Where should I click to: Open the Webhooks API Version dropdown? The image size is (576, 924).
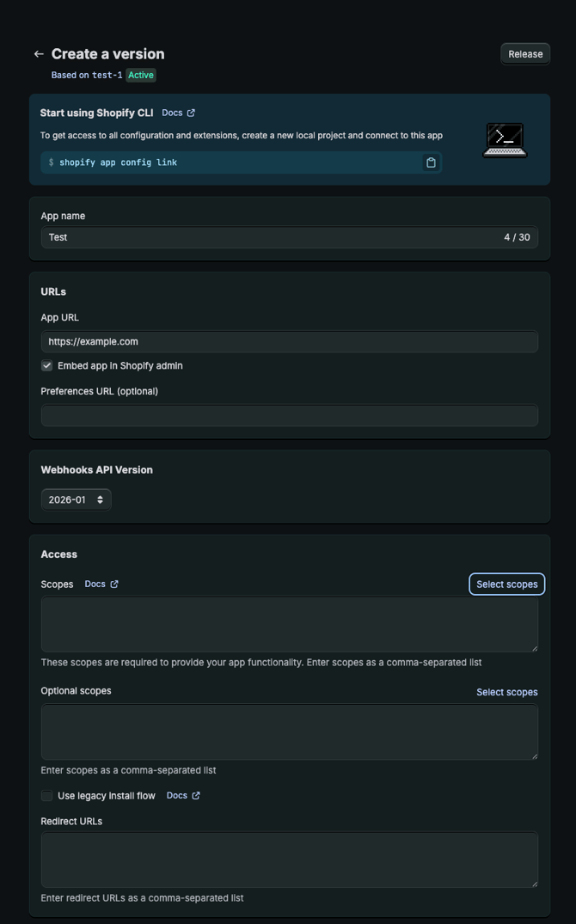pyautogui.click(x=76, y=499)
